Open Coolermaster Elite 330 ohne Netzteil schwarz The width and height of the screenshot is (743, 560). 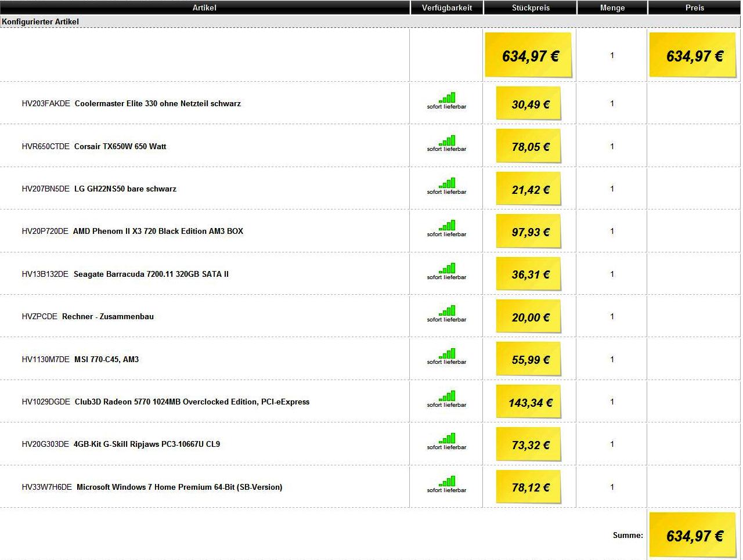[x=158, y=103]
